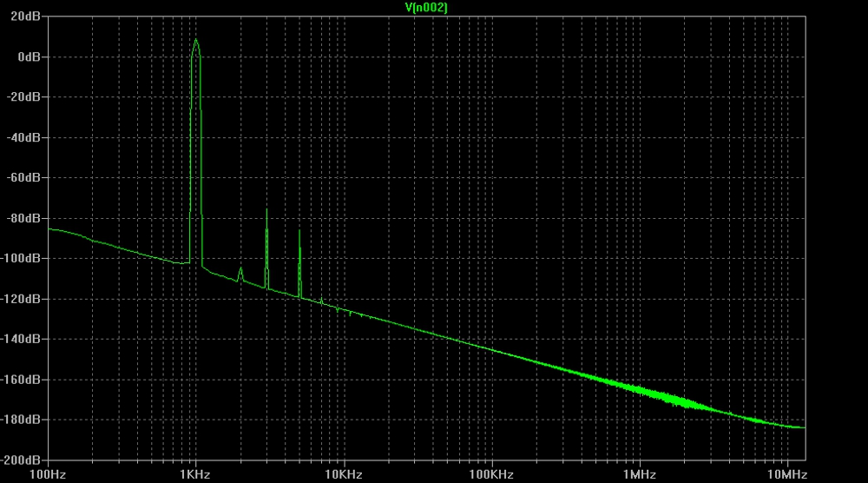Click the -40dB vertical axis label
Screen dimensions: 868x483
[x=24, y=137]
